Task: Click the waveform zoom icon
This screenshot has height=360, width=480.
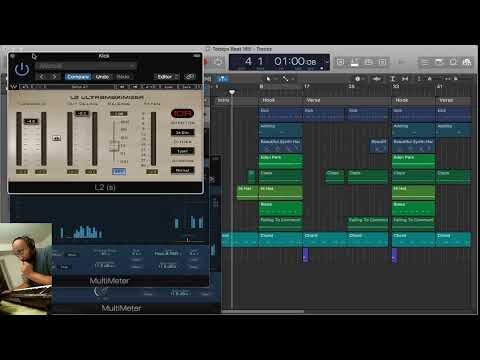Action: [377, 79]
